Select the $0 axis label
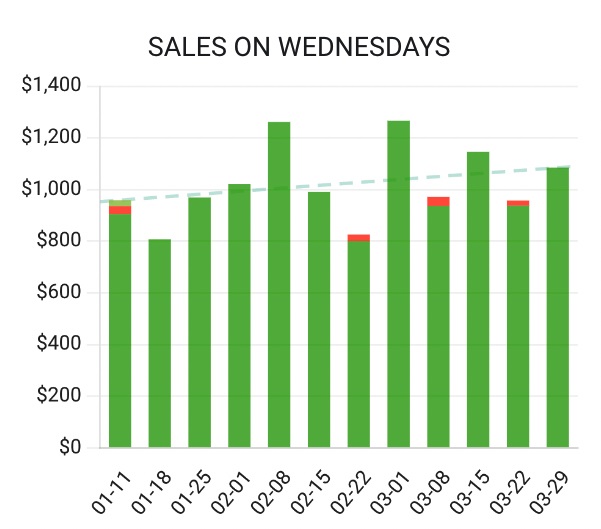The width and height of the screenshot is (601, 529). coord(67,448)
